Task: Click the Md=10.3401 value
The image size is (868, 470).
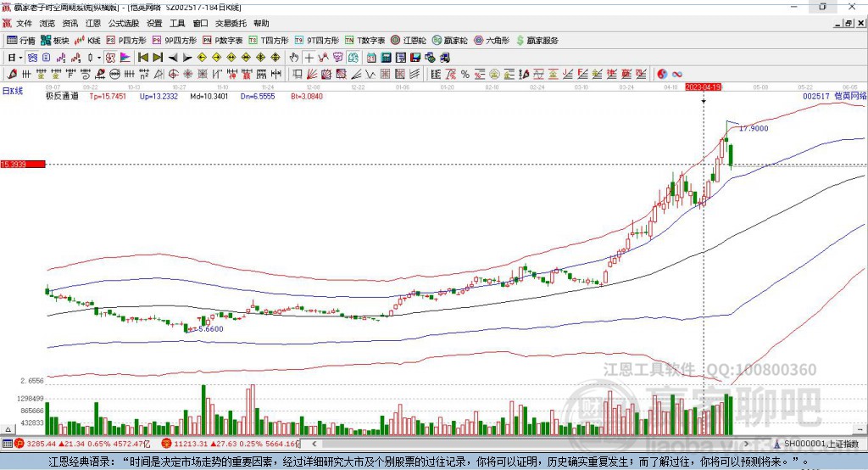Action: pyautogui.click(x=209, y=96)
